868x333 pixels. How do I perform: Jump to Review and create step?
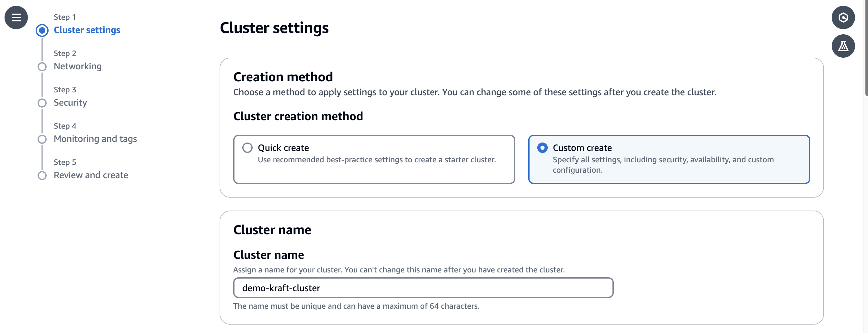click(x=91, y=175)
